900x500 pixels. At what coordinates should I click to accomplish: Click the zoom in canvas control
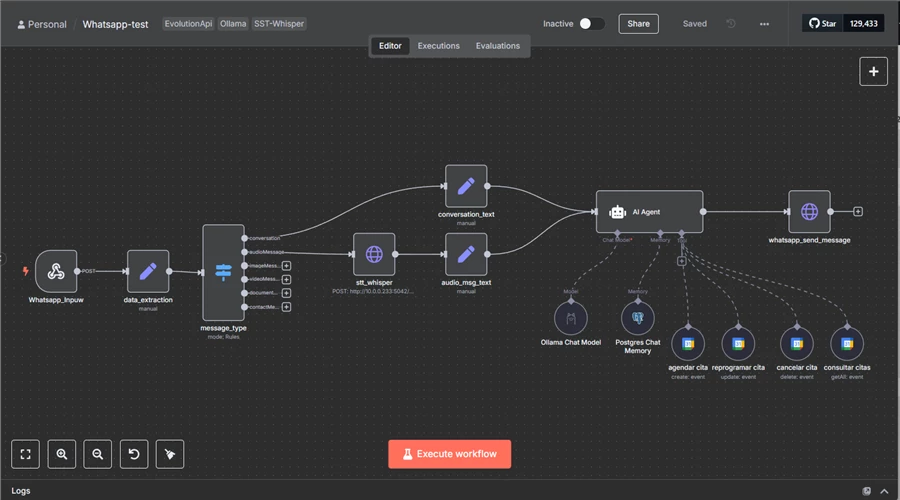coord(62,454)
